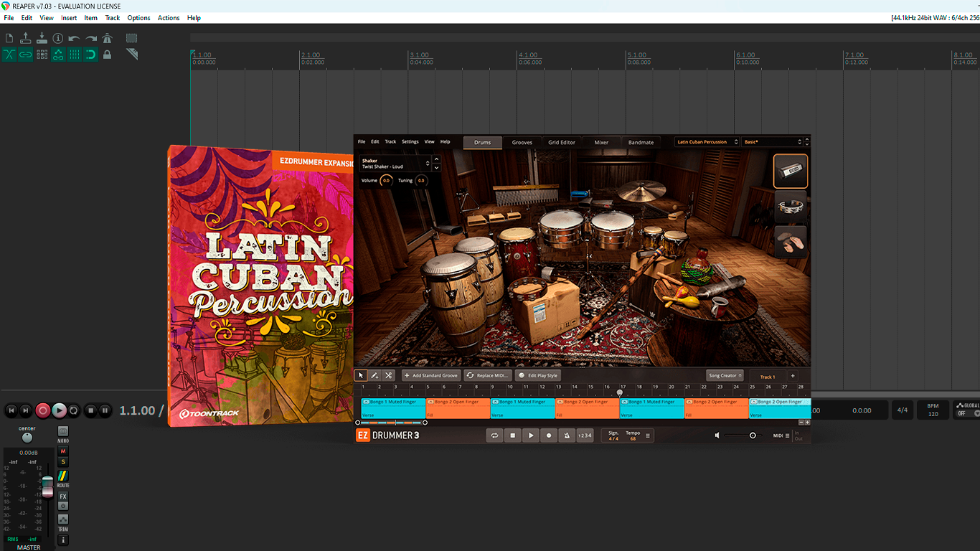Screen dimensions: 980x551
Task: Select the Track 1 tab in EZdrummer
Action: click(767, 376)
